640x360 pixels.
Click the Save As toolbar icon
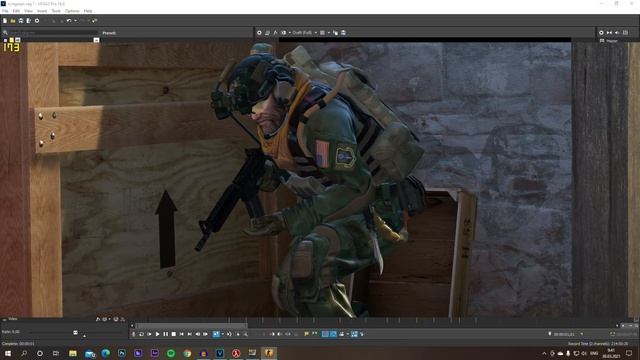[x=29, y=20]
